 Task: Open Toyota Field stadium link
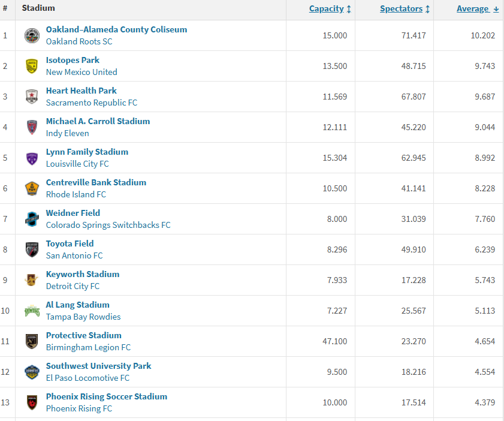[x=70, y=243]
